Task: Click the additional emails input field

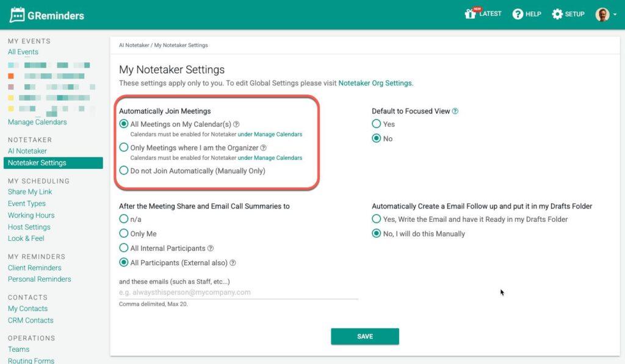Action: pyautogui.click(x=238, y=293)
